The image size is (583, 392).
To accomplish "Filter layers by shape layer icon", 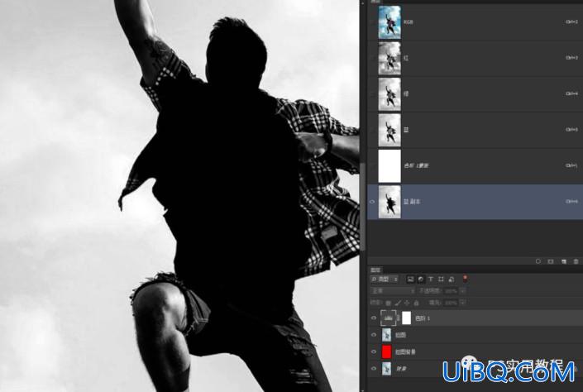I will (x=441, y=279).
